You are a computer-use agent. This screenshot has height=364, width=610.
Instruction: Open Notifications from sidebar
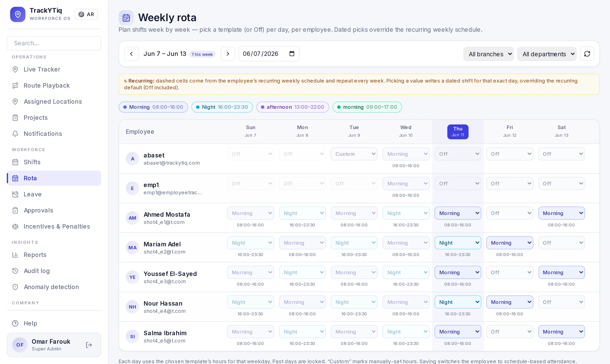[x=54, y=134]
